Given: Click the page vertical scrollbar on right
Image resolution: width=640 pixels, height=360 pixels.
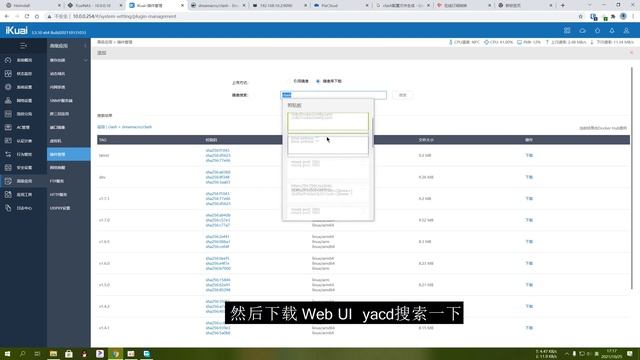Looking at the screenshot, I should 632,178.
